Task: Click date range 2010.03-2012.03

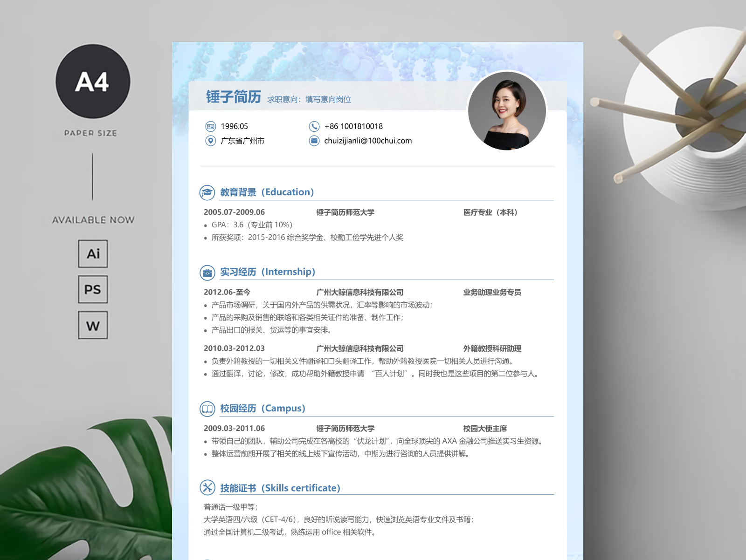Action: 234,348
